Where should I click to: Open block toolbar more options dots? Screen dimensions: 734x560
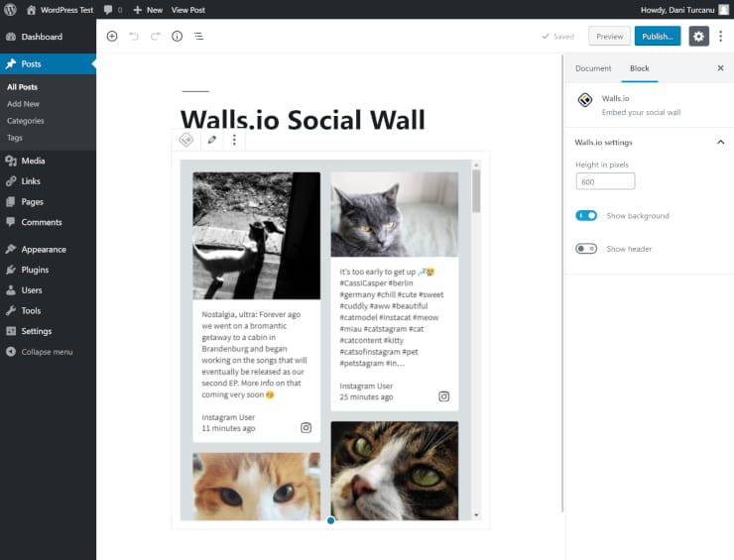pos(234,140)
